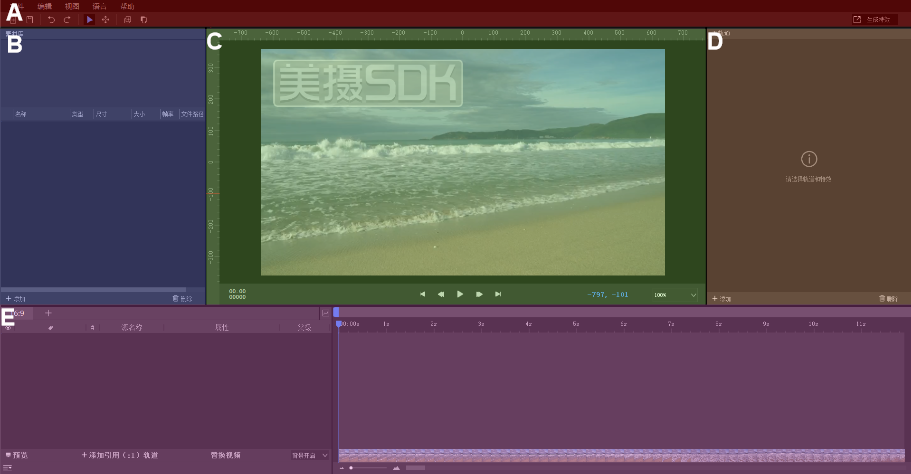The image size is (911, 474).
Task: Click the timecode display under the preview
Action: pos(237,294)
